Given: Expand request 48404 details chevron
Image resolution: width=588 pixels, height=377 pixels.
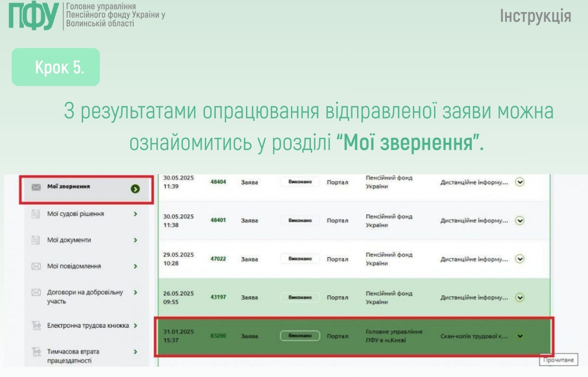Looking at the screenshot, I should coord(520,182).
